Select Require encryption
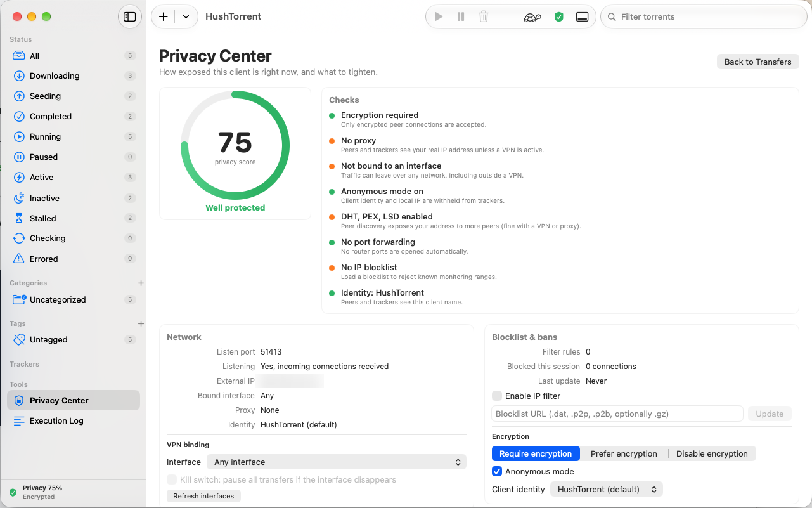The width and height of the screenshot is (812, 508). pyautogui.click(x=536, y=453)
